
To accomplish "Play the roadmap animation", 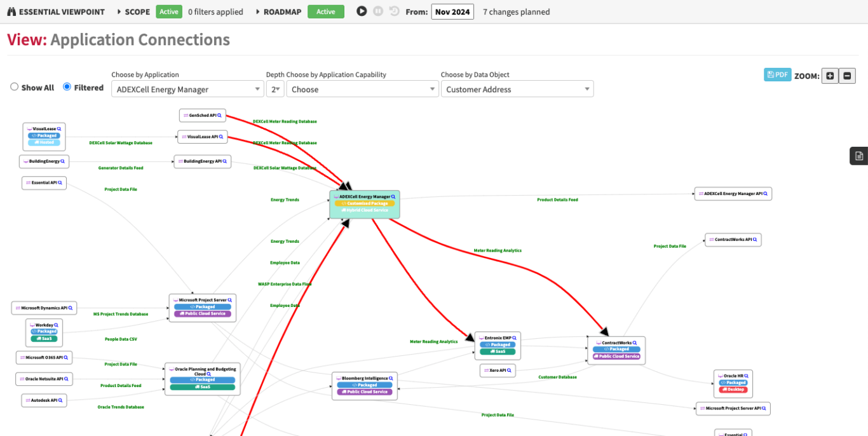I will tap(362, 11).
